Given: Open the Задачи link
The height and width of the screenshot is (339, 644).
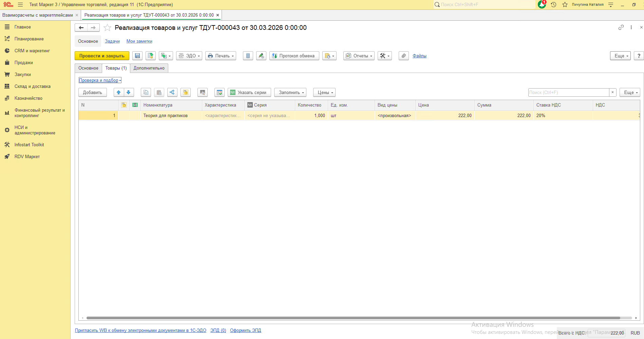Looking at the screenshot, I should [112, 41].
